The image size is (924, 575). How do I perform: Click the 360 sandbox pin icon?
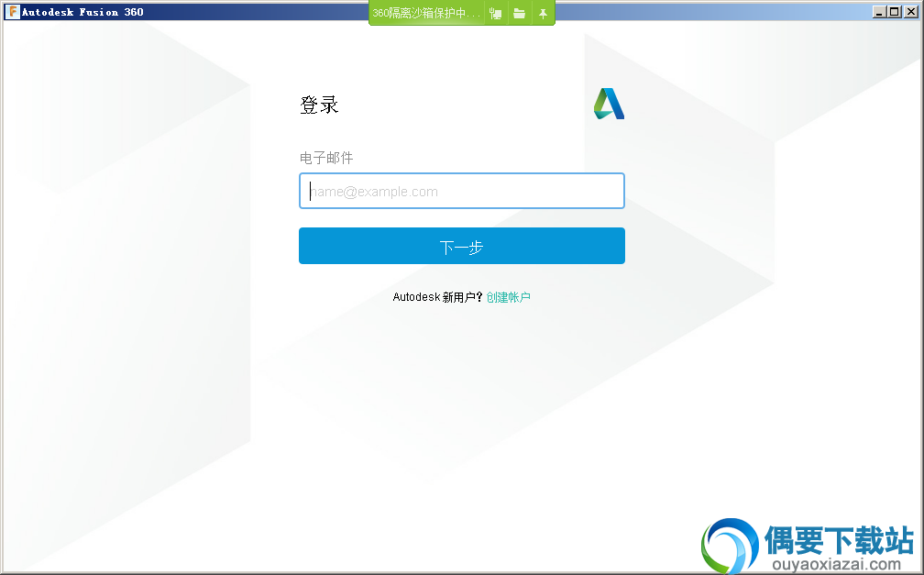click(x=543, y=13)
